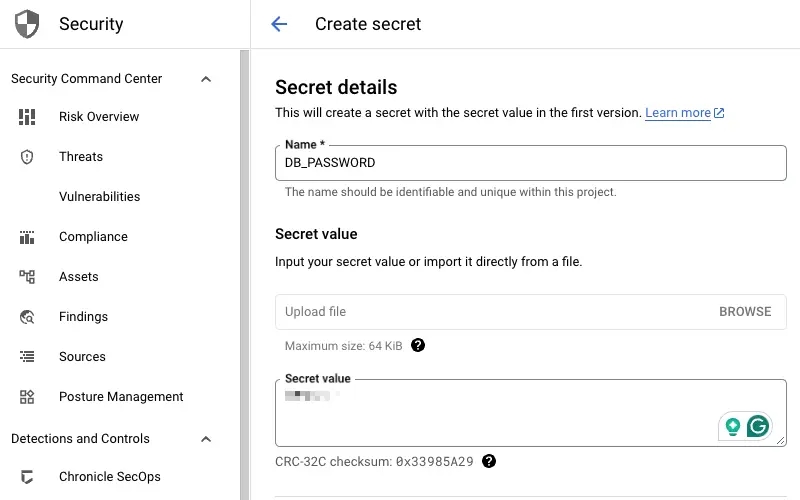Go back using the blue arrow

(279, 24)
